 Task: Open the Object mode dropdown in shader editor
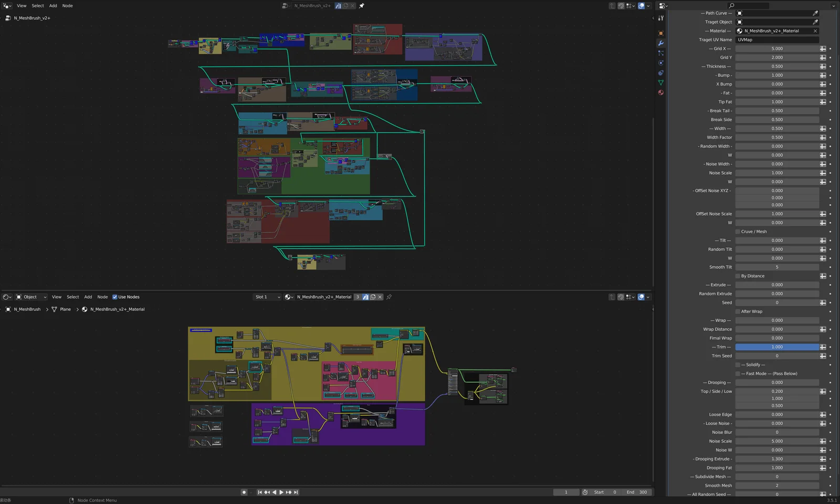(x=30, y=297)
